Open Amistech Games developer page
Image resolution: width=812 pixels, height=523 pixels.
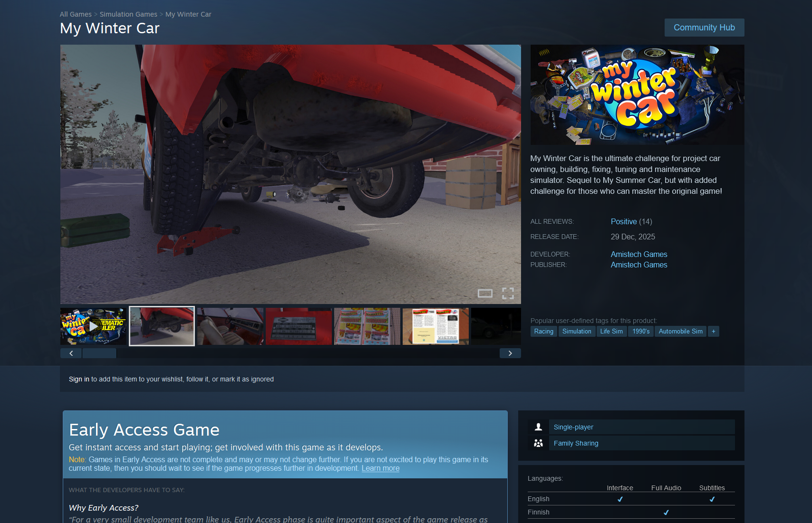[x=639, y=254]
